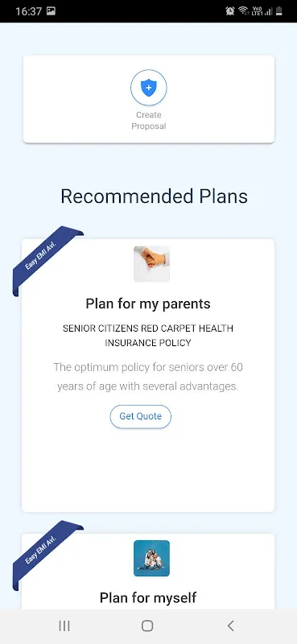Tap the Recommended Plans heading

[x=154, y=196]
